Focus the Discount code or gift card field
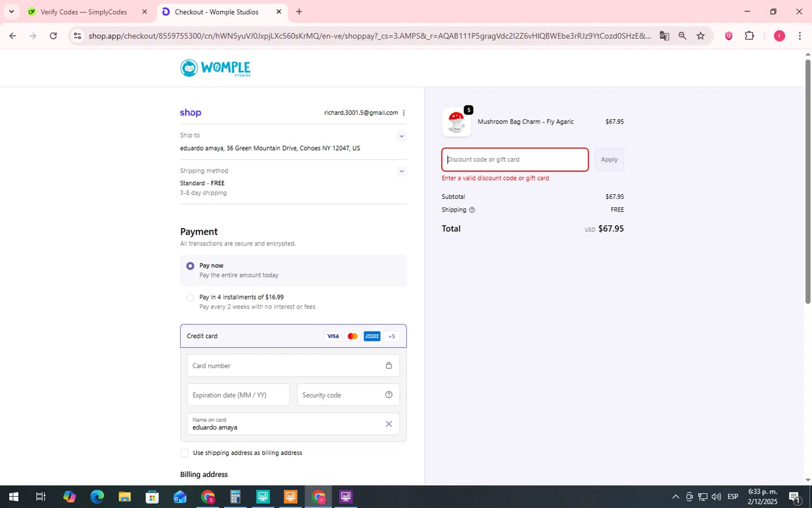812x508 pixels. pos(515,160)
